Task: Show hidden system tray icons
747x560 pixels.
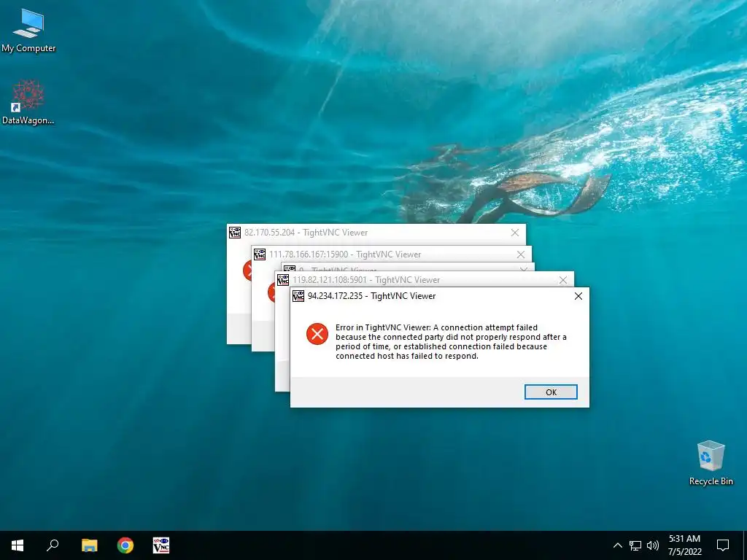Action: pyautogui.click(x=617, y=545)
